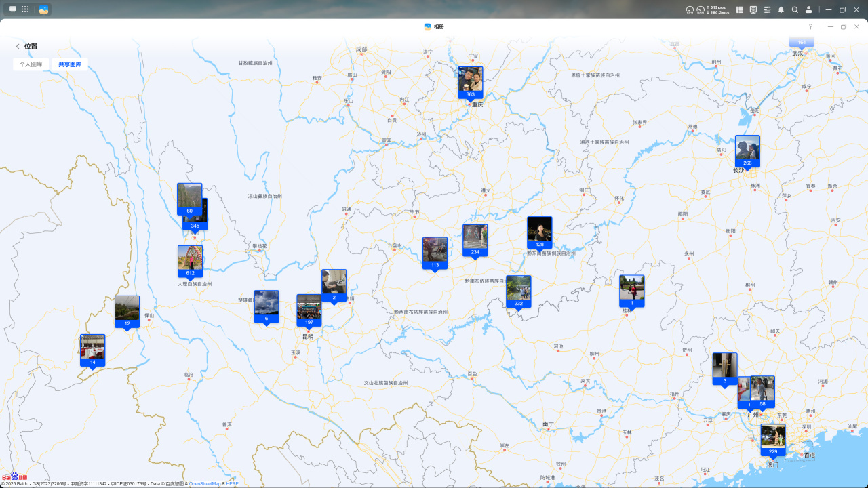Open the HERE attribution link
Image resolution: width=868 pixels, height=488 pixels.
coord(232,484)
